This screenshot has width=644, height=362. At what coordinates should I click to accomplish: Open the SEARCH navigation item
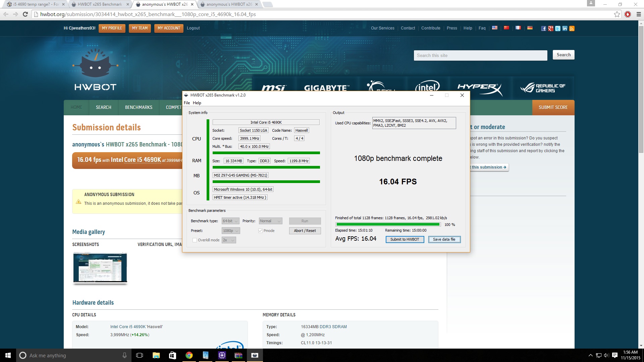coord(103,107)
